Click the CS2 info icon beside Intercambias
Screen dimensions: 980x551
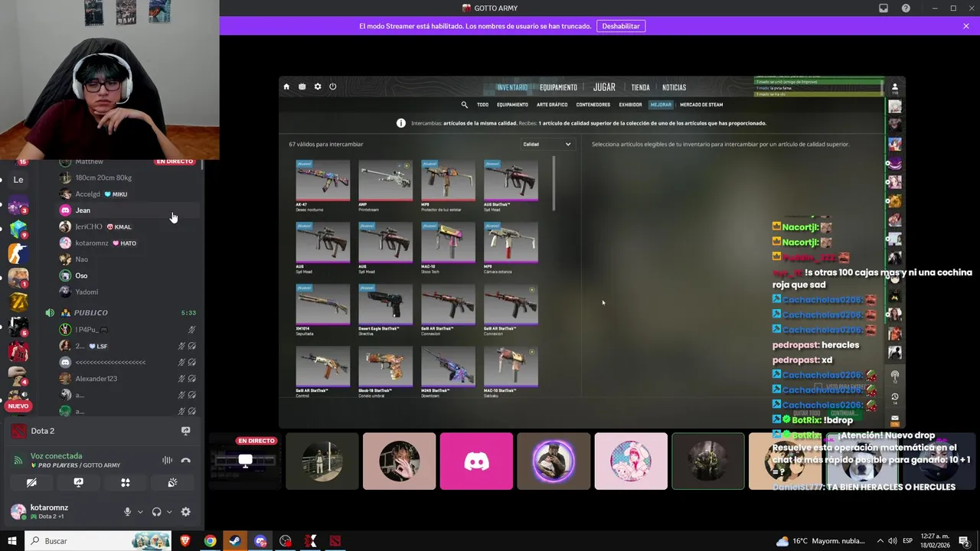point(400,123)
